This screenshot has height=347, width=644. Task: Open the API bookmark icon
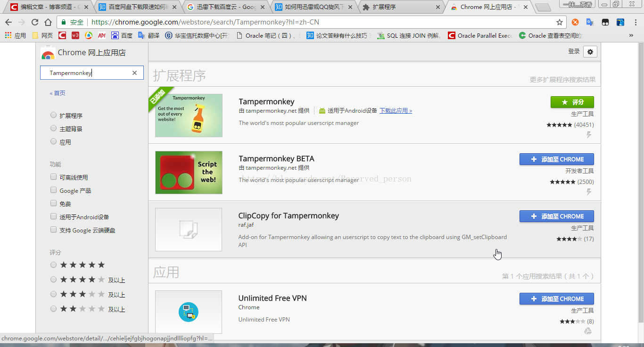click(102, 35)
